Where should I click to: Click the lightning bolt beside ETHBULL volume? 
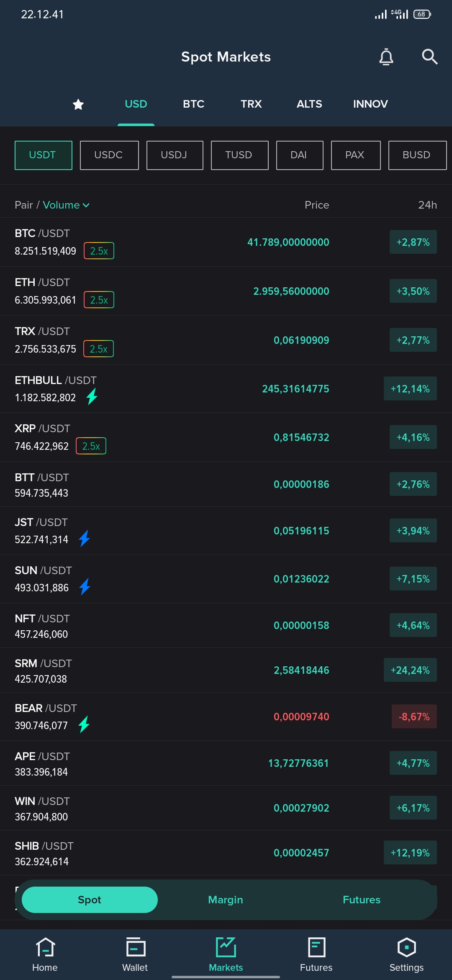tap(92, 397)
